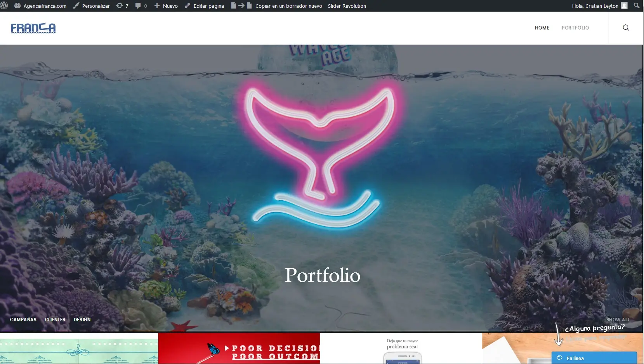The height and width of the screenshot is (364, 644).
Task: Filter portfolio by DESIGN
Action: point(82,320)
